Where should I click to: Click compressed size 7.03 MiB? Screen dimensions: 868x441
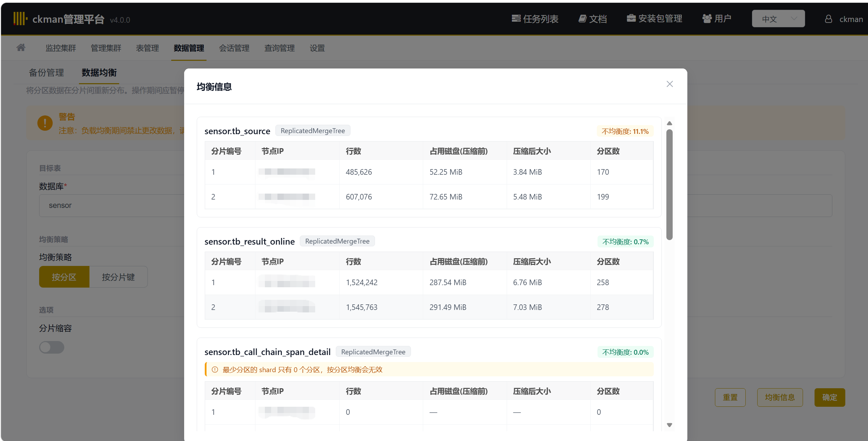tap(527, 307)
